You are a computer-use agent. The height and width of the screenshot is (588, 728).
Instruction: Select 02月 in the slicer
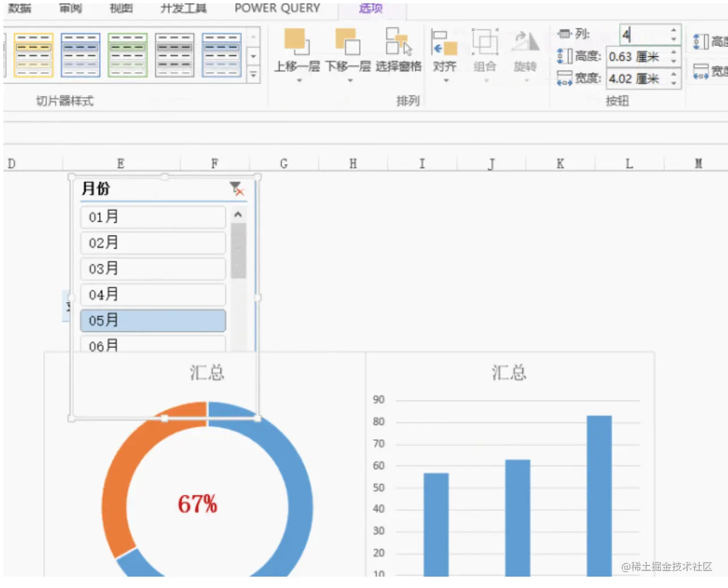[x=153, y=243]
